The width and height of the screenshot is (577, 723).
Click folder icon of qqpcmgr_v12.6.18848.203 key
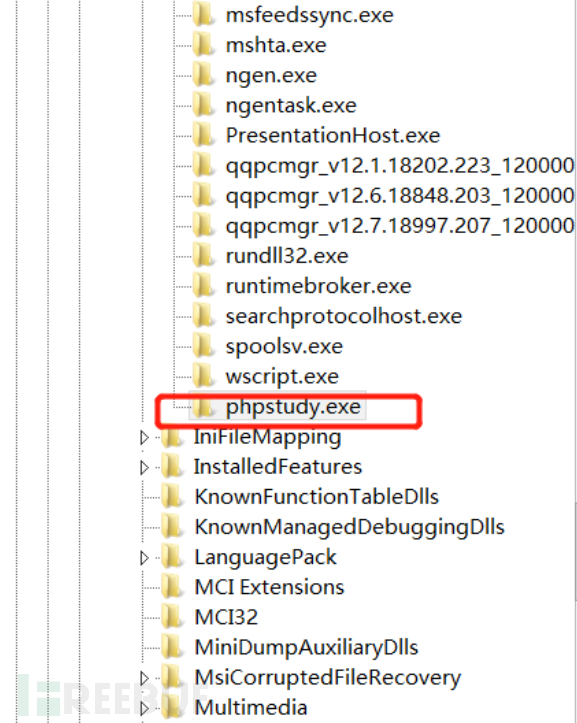[x=203, y=195]
